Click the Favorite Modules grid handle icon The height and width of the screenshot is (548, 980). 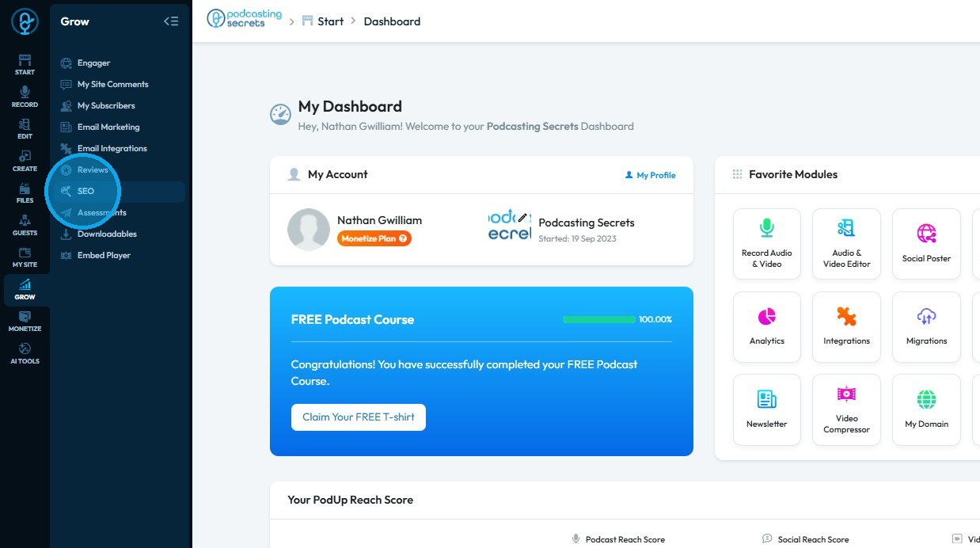point(737,174)
